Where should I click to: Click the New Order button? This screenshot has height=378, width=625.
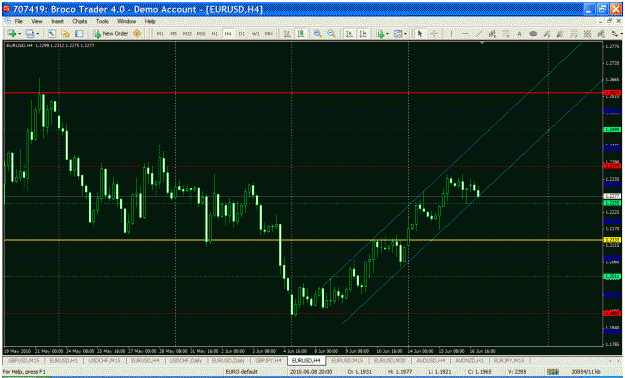pyautogui.click(x=111, y=34)
